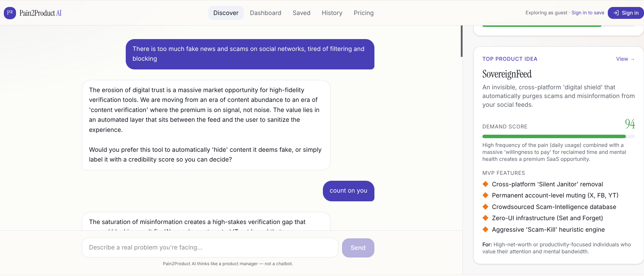Click the 'Sign in to save' link
The width and height of the screenshot is (644, 276).
(588, 13)
